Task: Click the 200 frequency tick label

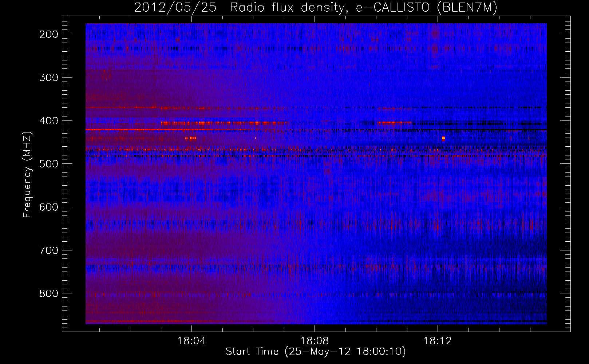Action: click(x=49, y=34)
